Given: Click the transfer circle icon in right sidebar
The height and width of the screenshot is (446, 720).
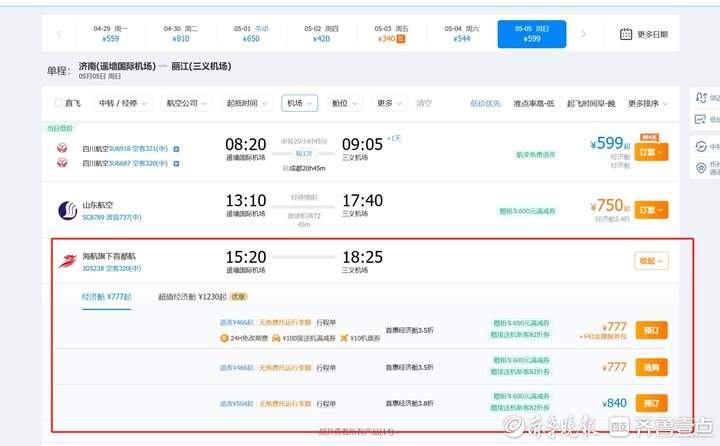Looking at the screenshot, I should pos(701,147).
